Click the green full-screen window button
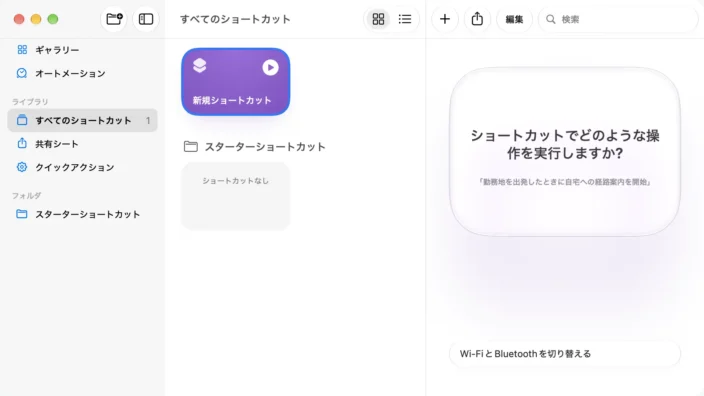This screenshot has width=704, height=396. [x=53, y=19]
